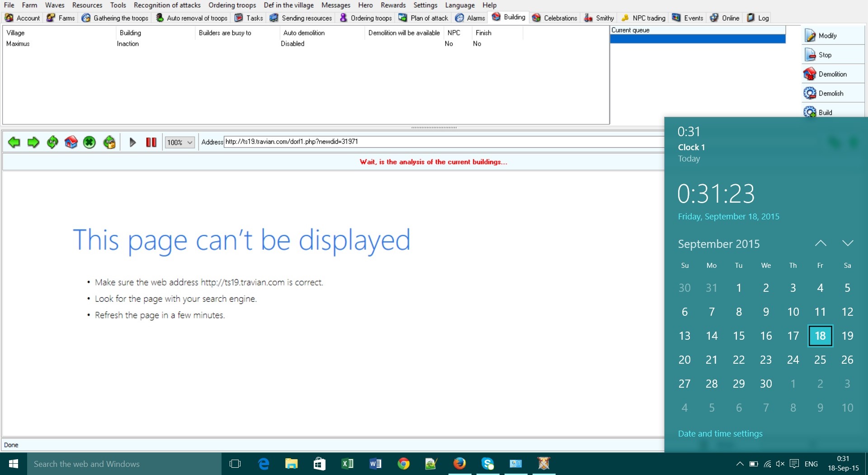Select the highlighted Current queue row

698,39
